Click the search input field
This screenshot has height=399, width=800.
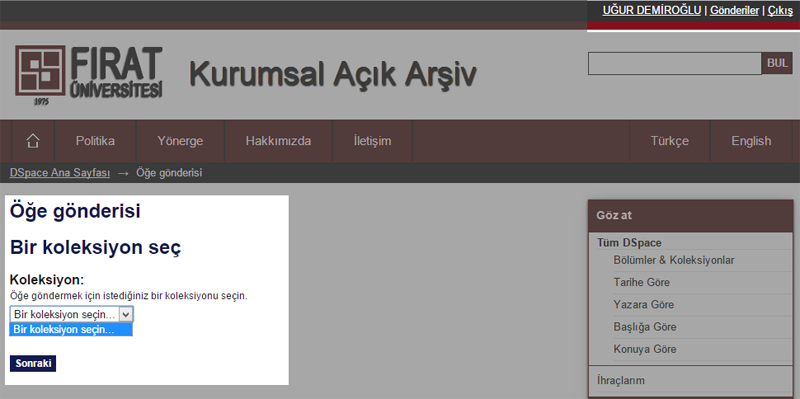[674, 63]
